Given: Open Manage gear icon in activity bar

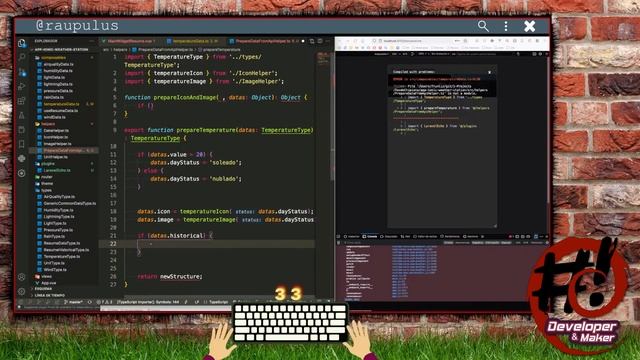Looking at the screenshot, I should tap(22, 291).
